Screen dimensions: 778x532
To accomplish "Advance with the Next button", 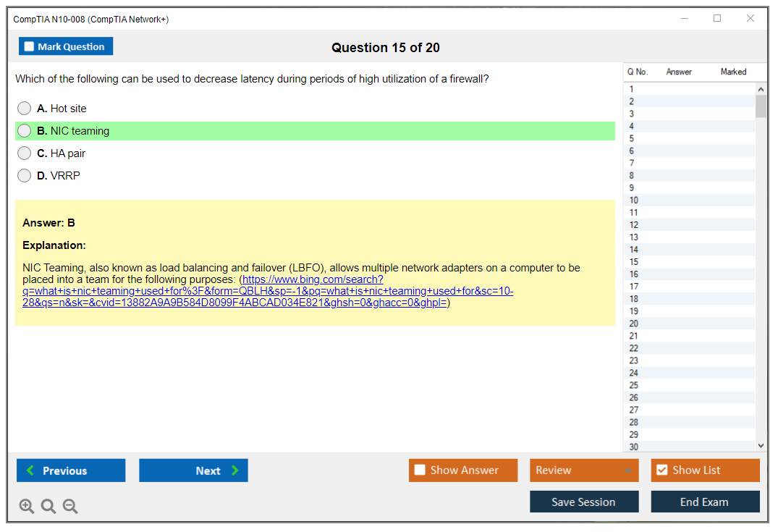I will point(193,470).
